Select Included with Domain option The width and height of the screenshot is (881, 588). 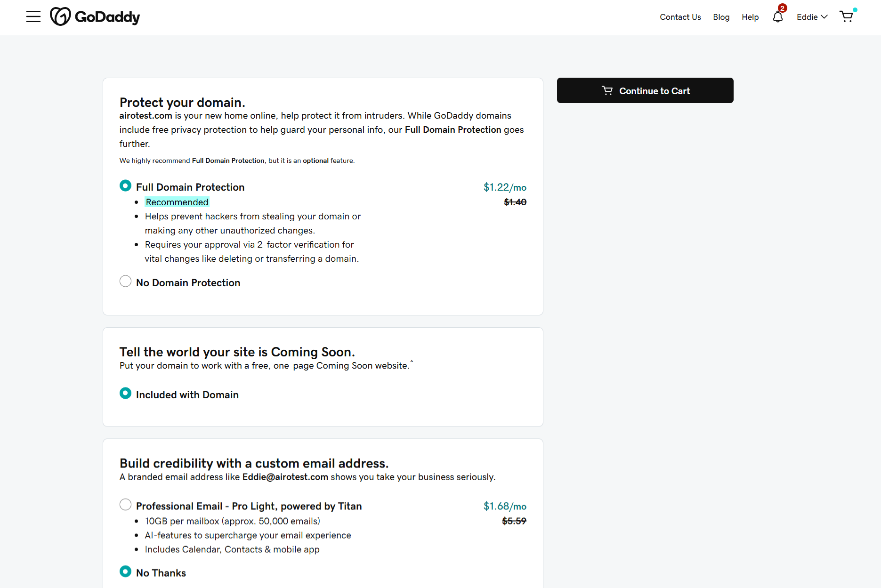coord(125,394)
